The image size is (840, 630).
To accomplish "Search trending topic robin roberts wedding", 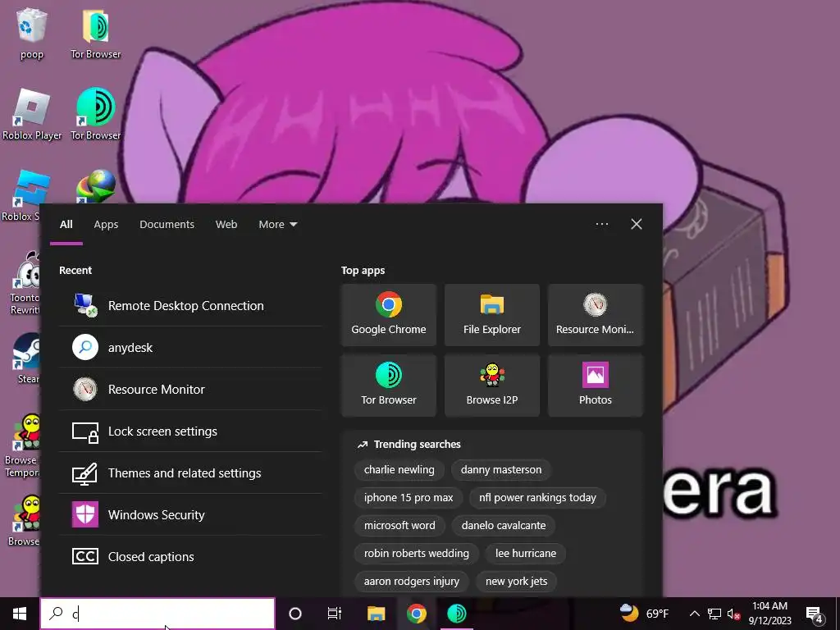I will point(416,554).
